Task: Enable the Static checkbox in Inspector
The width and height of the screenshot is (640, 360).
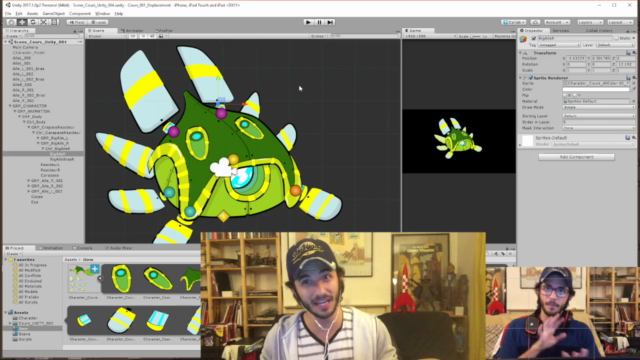Action: coord(616,38)
